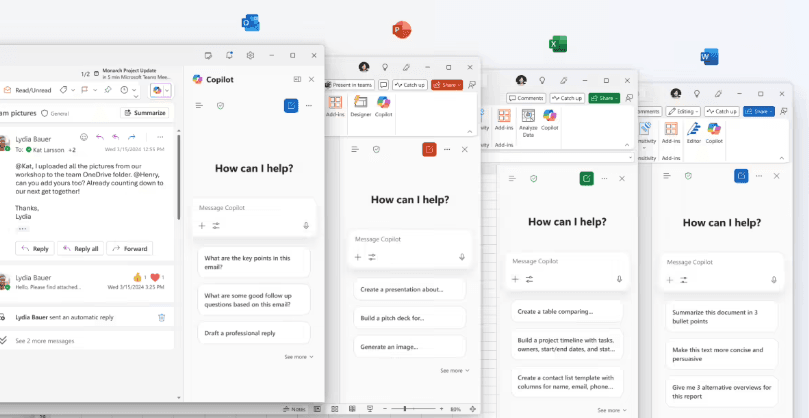Open Outlook settings gear icon
Screen dimensions: 809x418
pos(250,55)
